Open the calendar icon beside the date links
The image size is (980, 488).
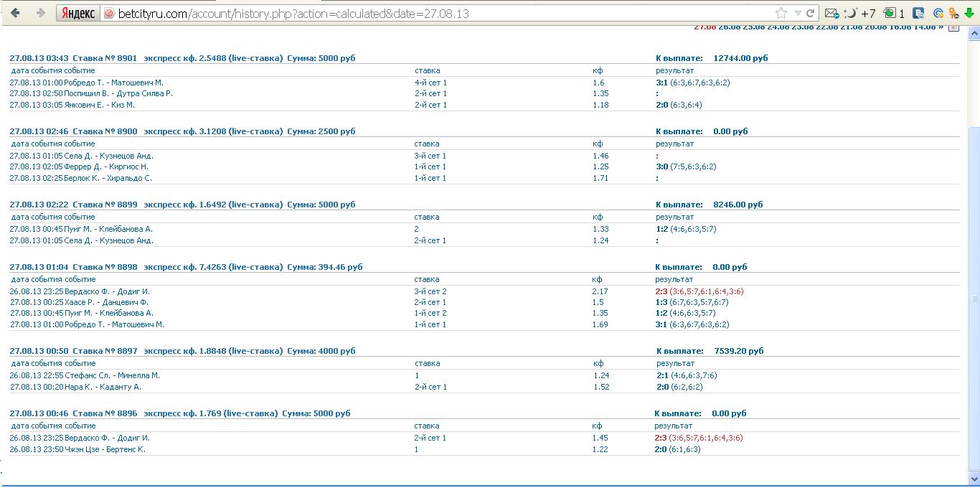(953, 27)
